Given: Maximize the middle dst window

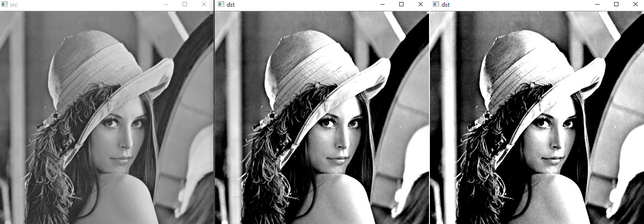Looking at the screenshot, I should coord(401,4).
